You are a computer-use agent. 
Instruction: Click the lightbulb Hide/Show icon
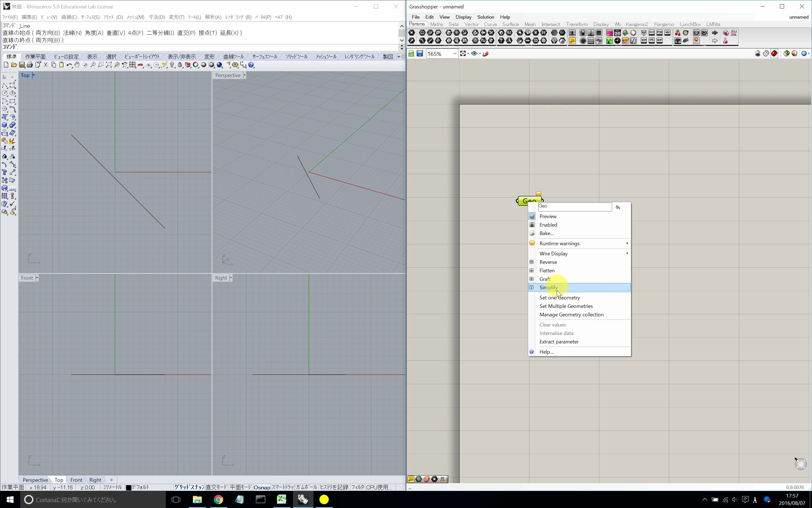[x=172, y=65]
